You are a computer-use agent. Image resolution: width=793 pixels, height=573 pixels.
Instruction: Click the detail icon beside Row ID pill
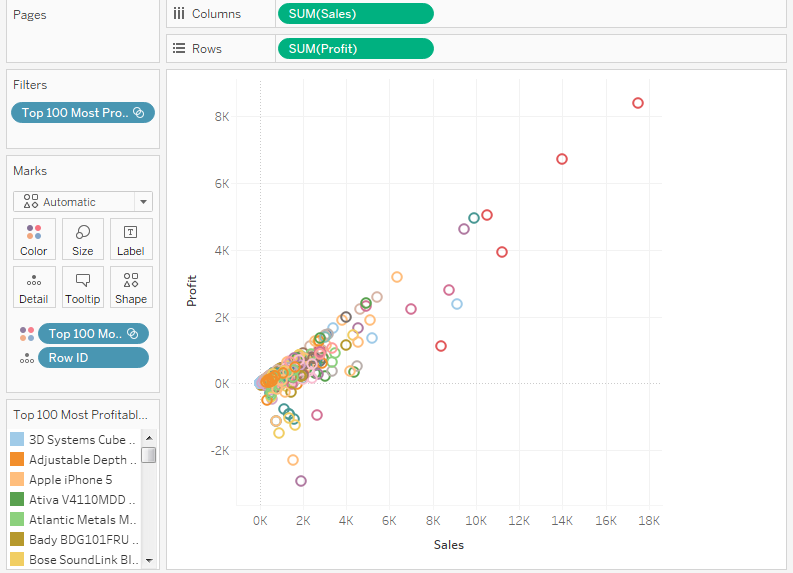pyautogui.click(x=26, y=358)
